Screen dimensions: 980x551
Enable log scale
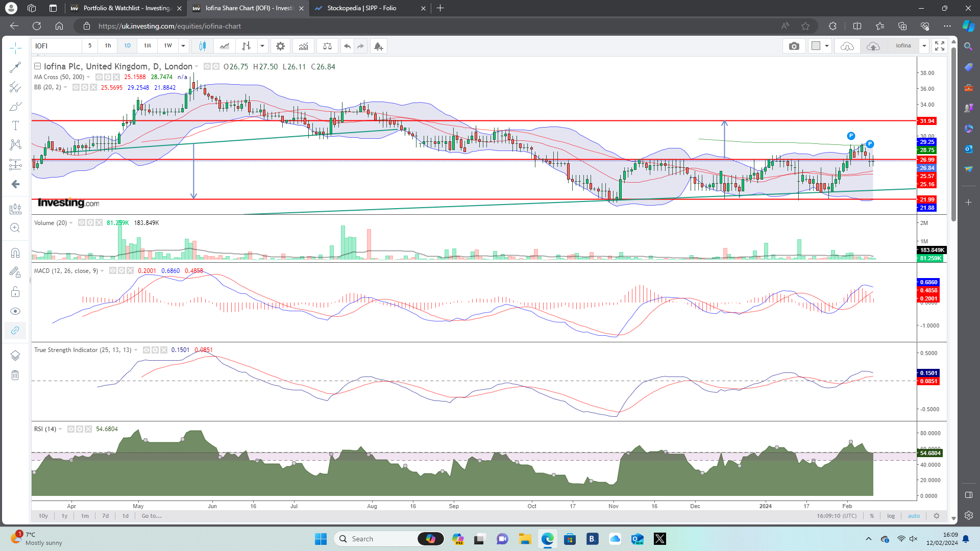[x=891, y=516]
